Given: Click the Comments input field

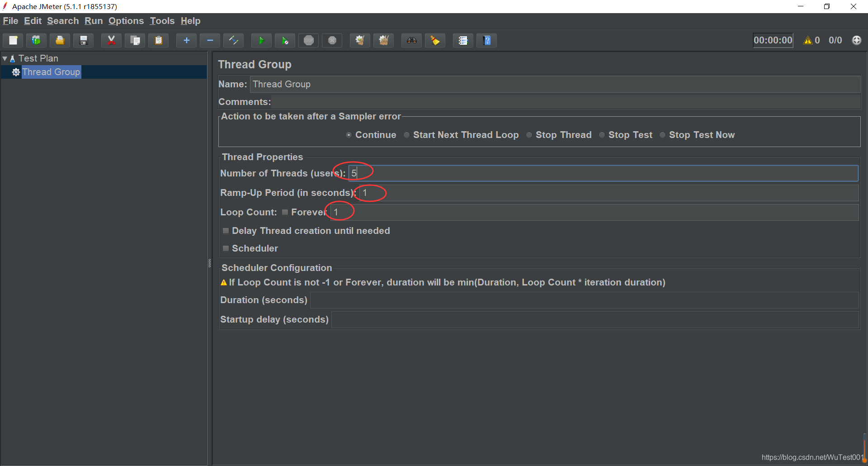Looking at the screenshot, I should [x=566, y=102].
